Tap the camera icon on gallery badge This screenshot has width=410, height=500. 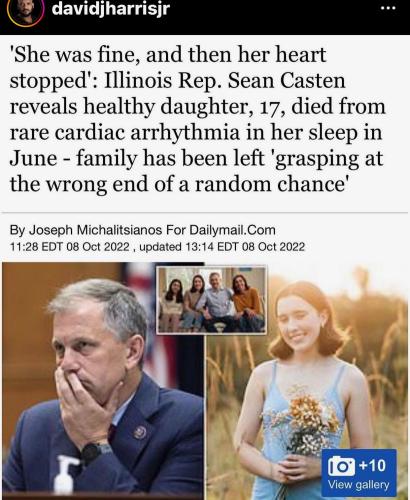coord(341,466)
